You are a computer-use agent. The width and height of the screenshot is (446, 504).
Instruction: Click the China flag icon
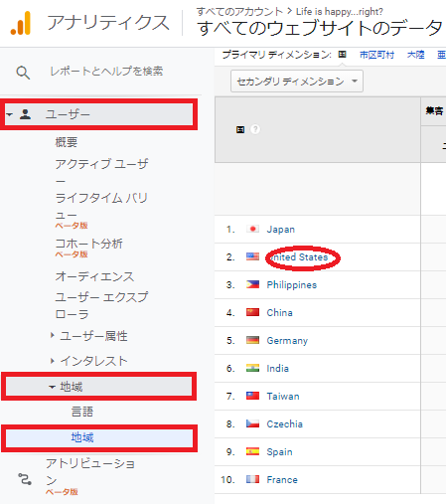tap(252, 312)
